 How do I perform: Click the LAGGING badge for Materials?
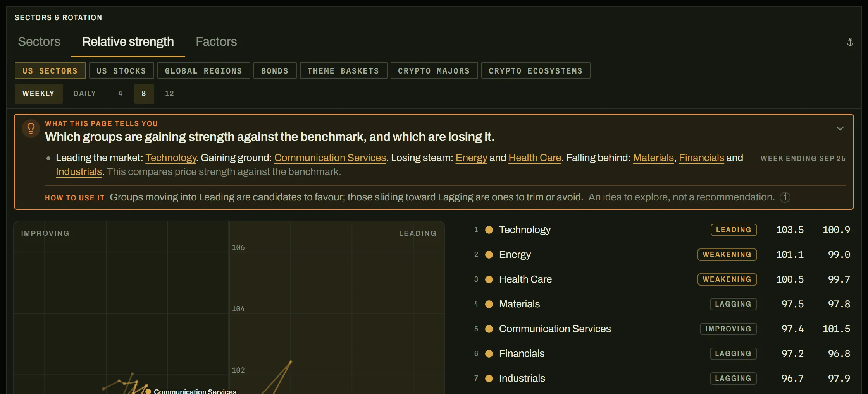[x=733, y=304]
